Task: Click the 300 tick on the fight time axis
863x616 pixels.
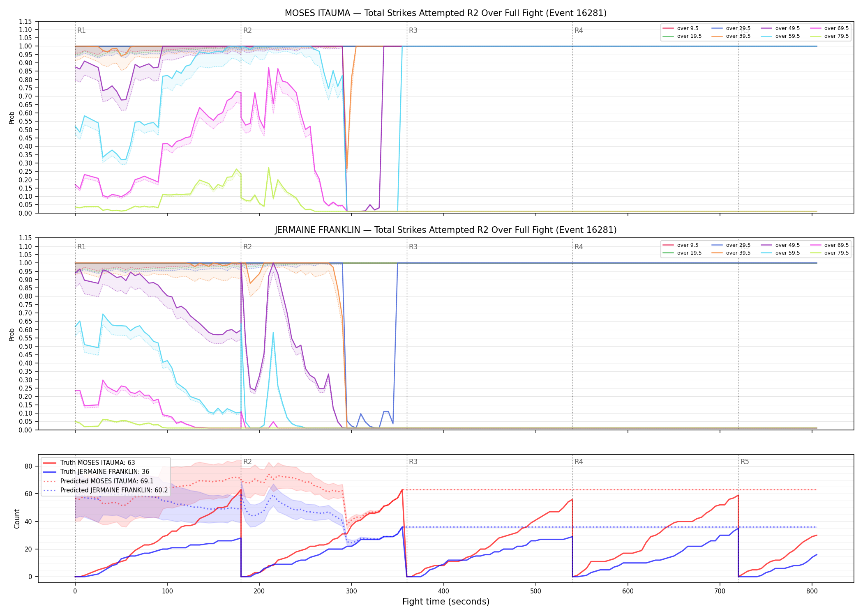Action: (351, 591)
